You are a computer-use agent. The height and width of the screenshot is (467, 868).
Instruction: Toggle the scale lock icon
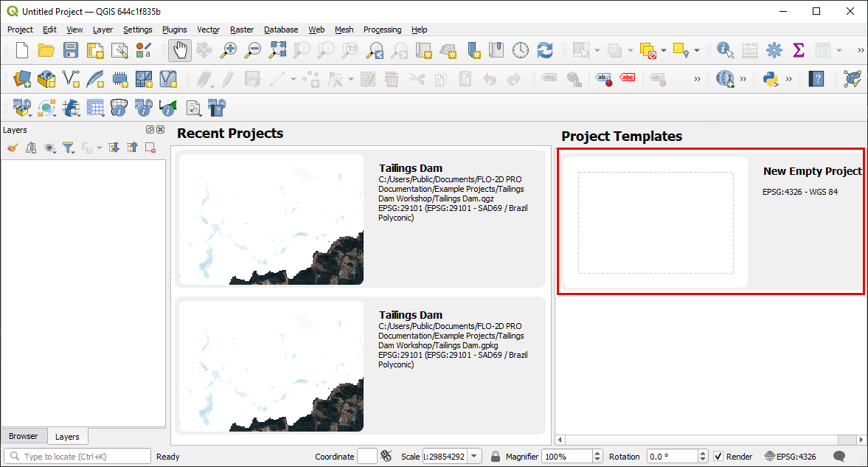496,457
